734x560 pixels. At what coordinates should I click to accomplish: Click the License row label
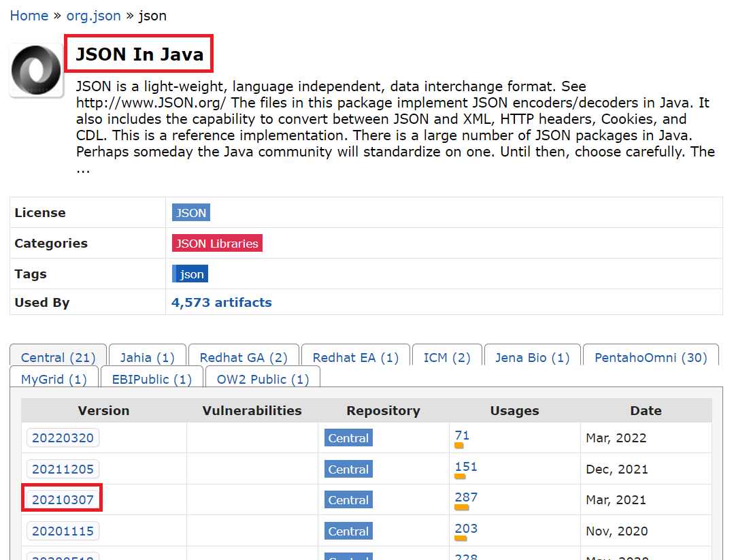tap(40, 212)
